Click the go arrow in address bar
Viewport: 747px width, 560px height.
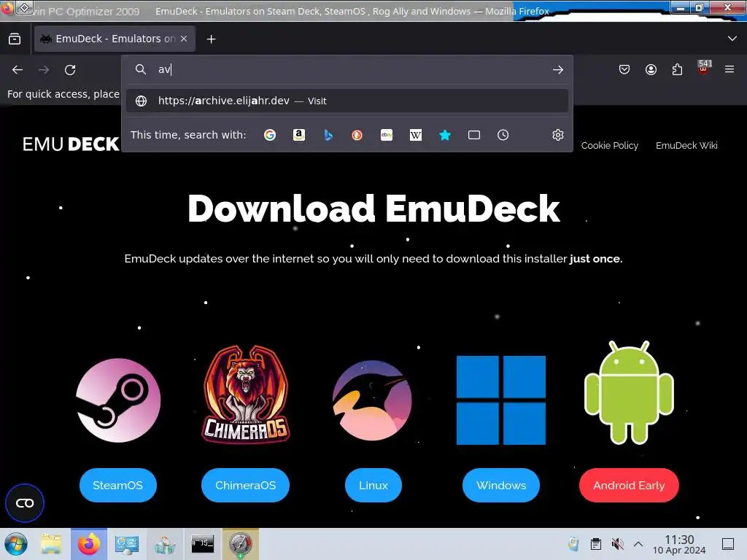tap(558, 70)
